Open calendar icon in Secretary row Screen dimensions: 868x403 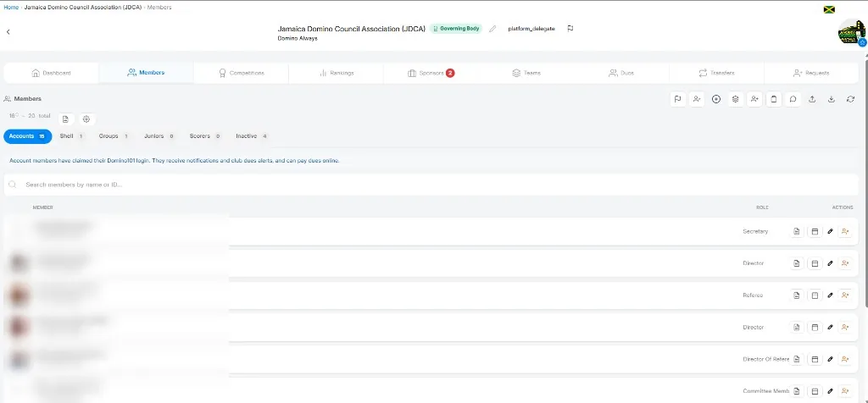click(815, 232)
